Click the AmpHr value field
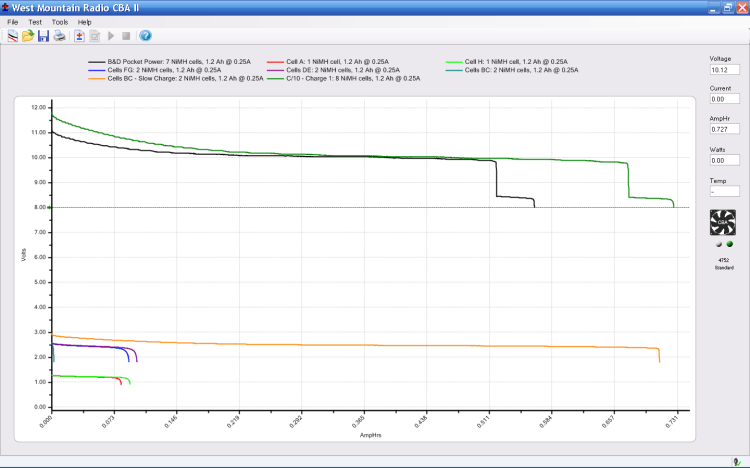The width and height of the screenshot is (750, 468). pyautogui.click(x=723, y=130)
